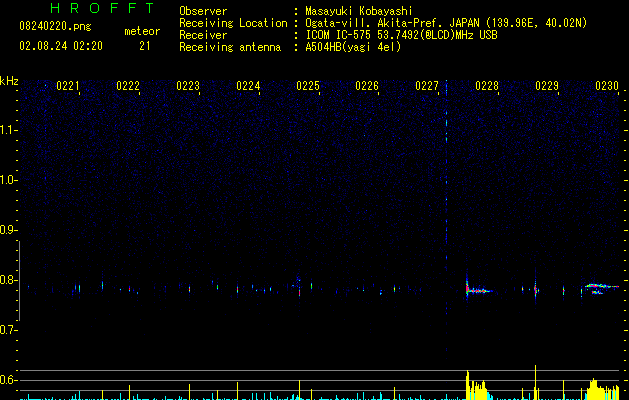Click the 0.6 kHz axis label
Viewport: 629px width, 400px height.
tap(8, 380)
